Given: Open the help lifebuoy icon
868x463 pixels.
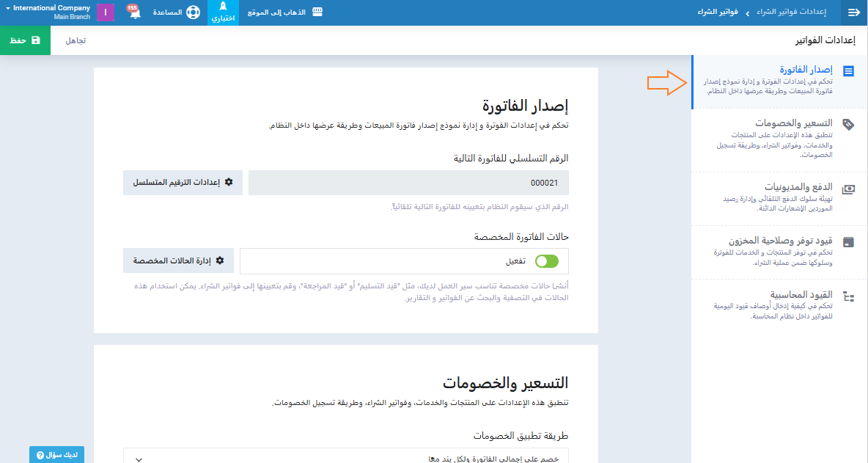Looking at the screenshot, I should [x=192, y=12].
